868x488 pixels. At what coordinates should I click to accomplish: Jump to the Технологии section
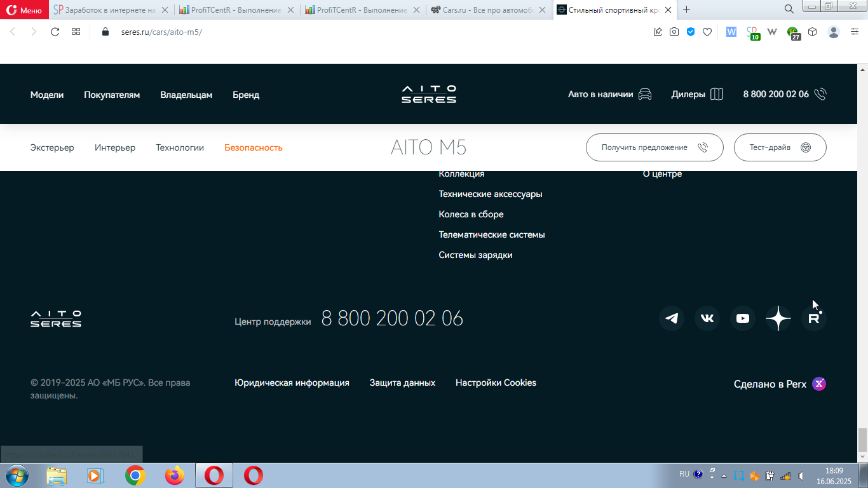point(180,147)
